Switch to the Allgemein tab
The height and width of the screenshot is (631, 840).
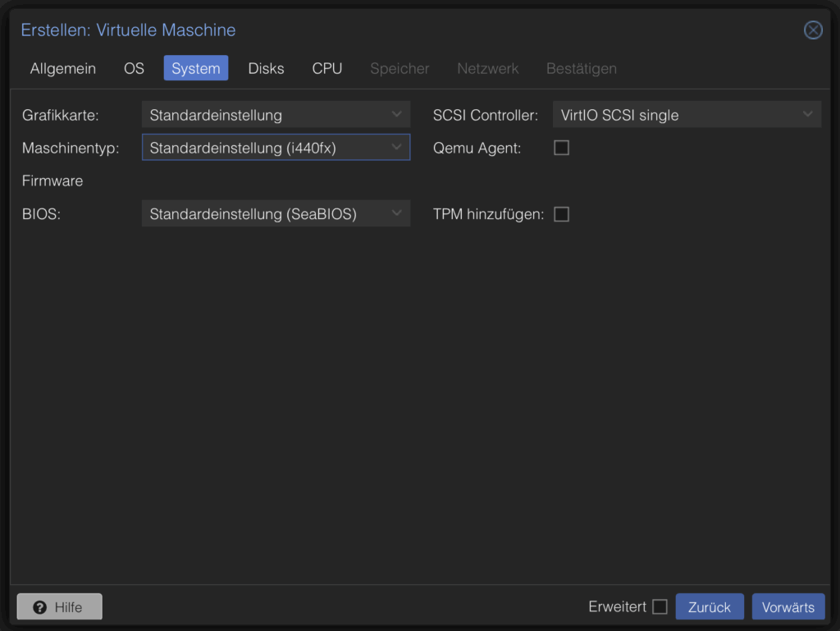pos(63,69)
